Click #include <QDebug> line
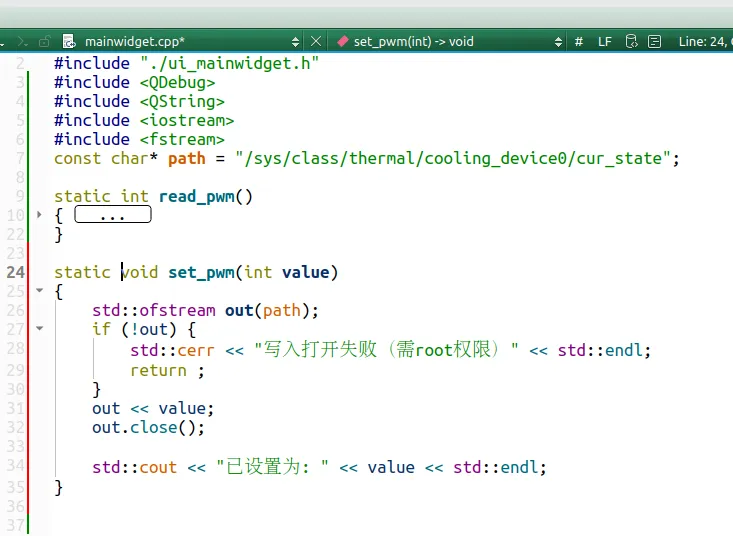 (135, 83)
